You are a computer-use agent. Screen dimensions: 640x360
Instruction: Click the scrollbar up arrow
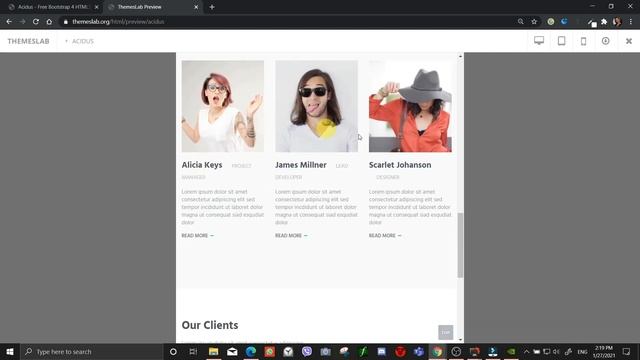[460, 56]
